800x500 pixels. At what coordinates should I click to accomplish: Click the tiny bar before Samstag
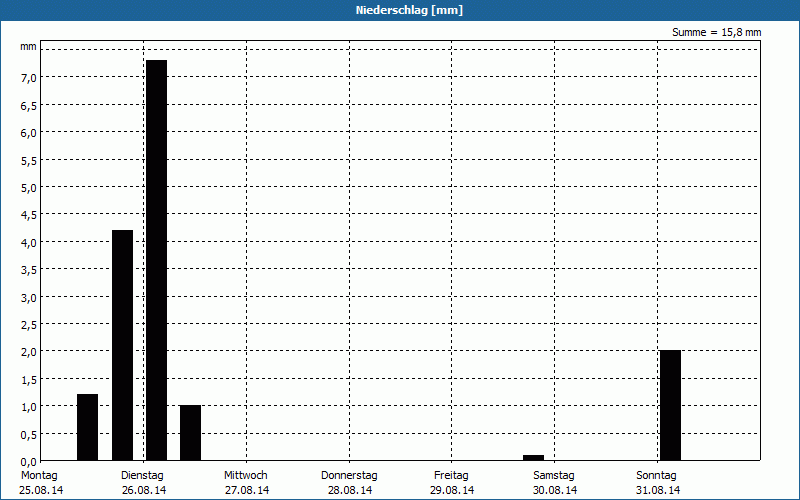pos(533,458)
